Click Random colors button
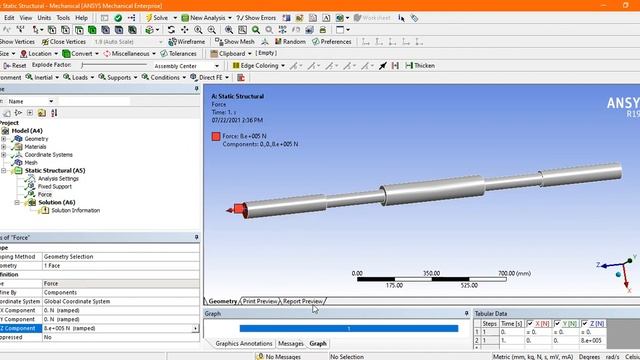 point(290,42)
